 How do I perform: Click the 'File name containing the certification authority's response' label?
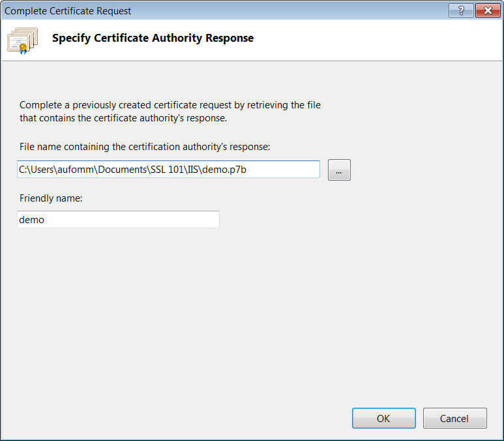tap(149, 146)
